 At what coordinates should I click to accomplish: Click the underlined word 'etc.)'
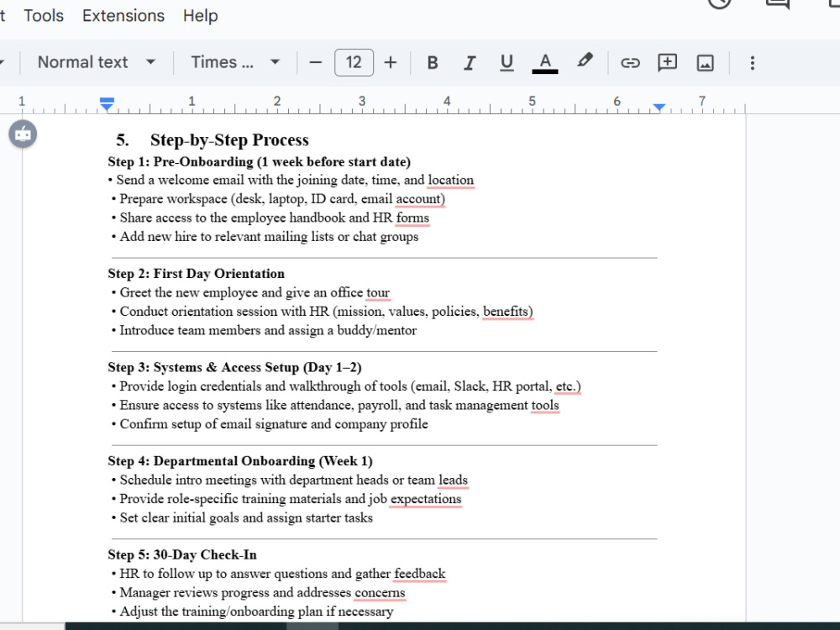[x=568, y=386]
